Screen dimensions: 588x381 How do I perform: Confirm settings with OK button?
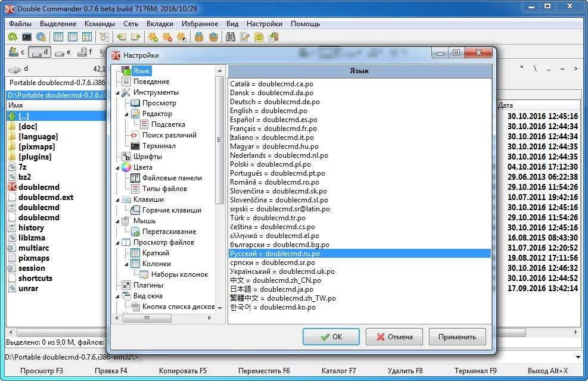coord(331,337)
